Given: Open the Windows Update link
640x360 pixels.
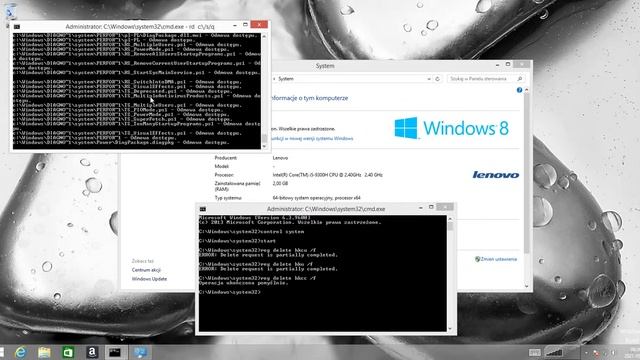Looking at the screenshot, I should (x=149, y=279).
